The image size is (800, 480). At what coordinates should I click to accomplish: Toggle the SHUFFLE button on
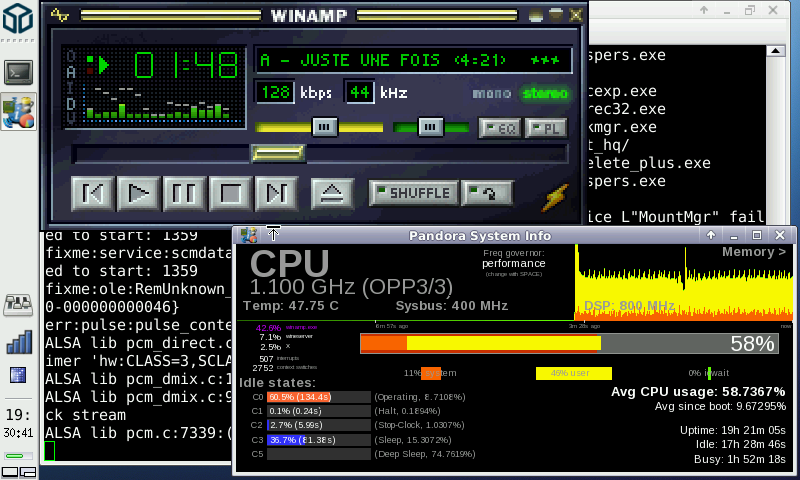413,192
